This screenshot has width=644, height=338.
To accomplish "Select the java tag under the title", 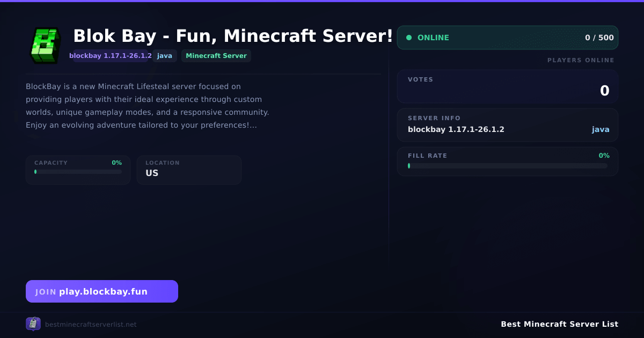I will [165, 56].
